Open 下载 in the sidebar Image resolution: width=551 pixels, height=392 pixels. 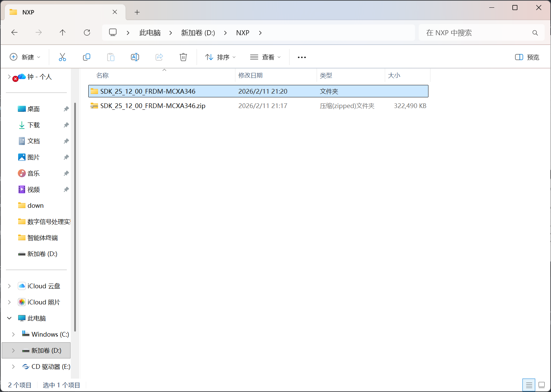point(34,125)
